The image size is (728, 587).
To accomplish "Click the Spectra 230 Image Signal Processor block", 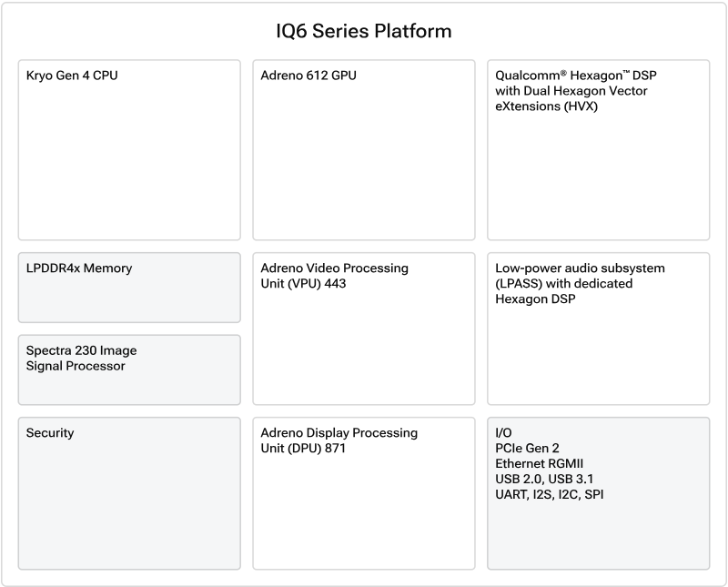I will [x=129, y=369].
